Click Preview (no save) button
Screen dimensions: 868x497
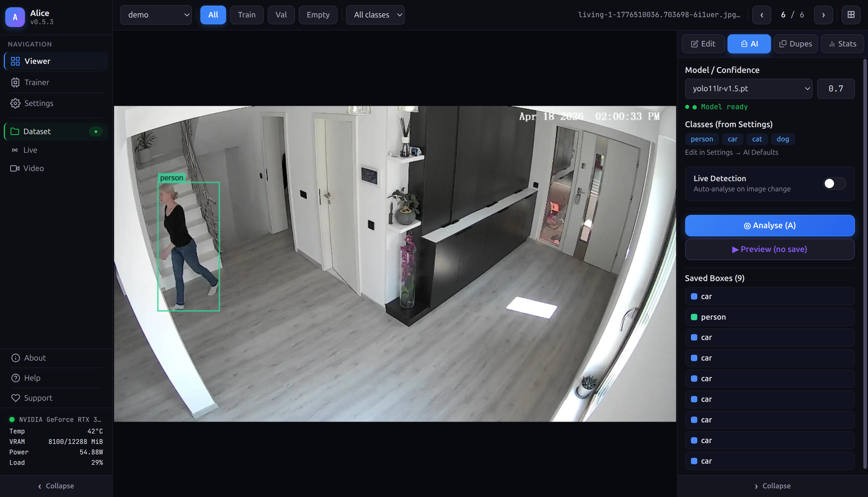click(x=769, y=249)
